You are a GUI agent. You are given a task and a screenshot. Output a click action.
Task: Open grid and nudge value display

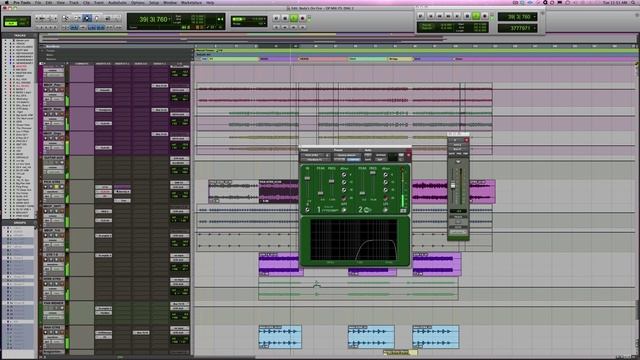(x=249, y=21)
